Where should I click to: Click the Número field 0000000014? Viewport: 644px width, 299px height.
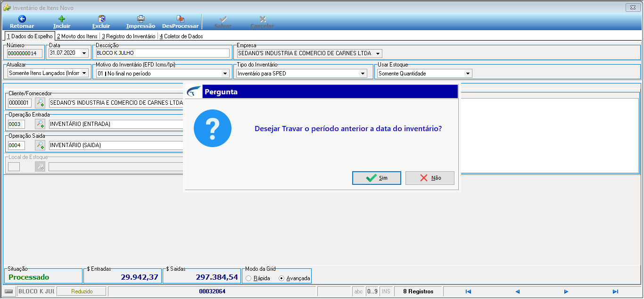pyautogui.click(x=25, y=53)
